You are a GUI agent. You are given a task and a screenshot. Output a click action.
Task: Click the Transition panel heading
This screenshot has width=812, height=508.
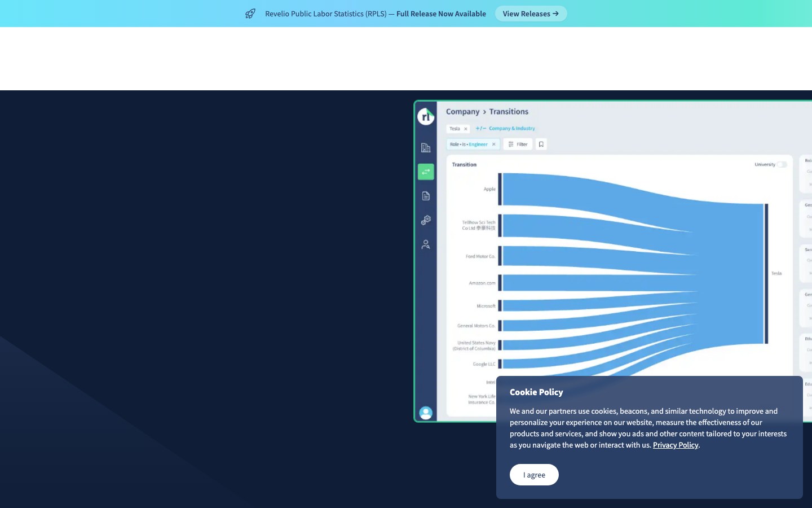(464, 165)
